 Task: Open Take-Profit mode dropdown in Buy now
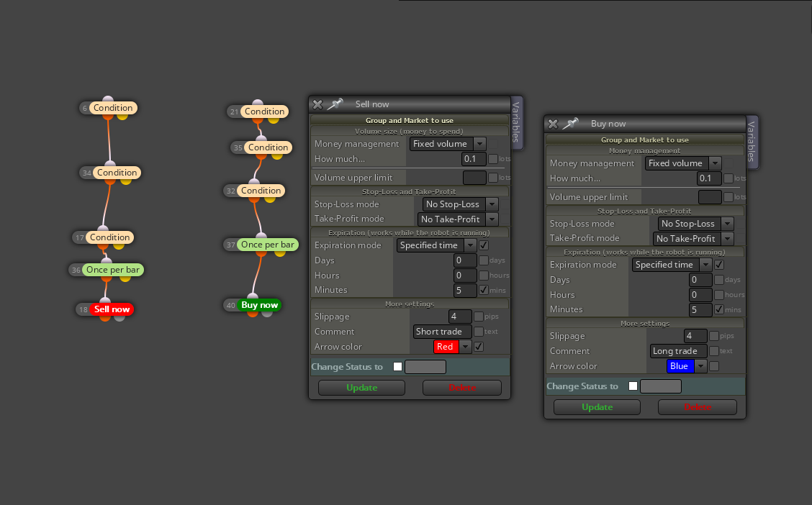[x=693, y=239]
